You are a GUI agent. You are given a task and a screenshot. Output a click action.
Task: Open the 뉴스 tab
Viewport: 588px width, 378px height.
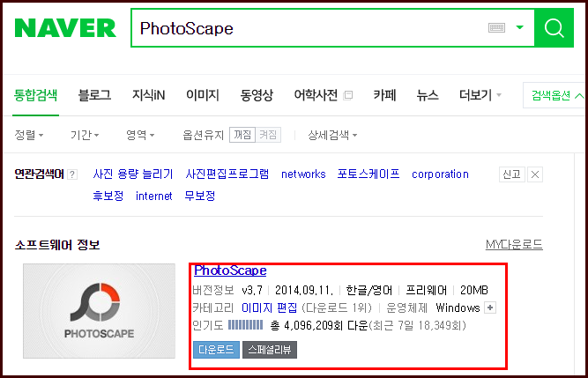tap(428, 95)
